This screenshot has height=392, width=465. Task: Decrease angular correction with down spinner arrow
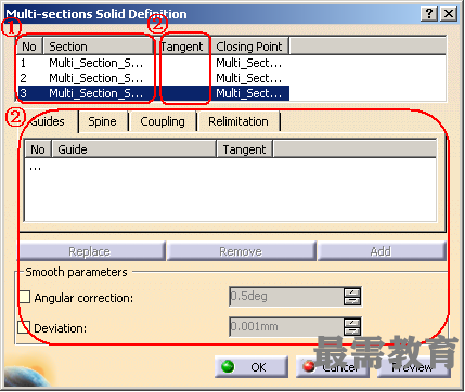353,301
